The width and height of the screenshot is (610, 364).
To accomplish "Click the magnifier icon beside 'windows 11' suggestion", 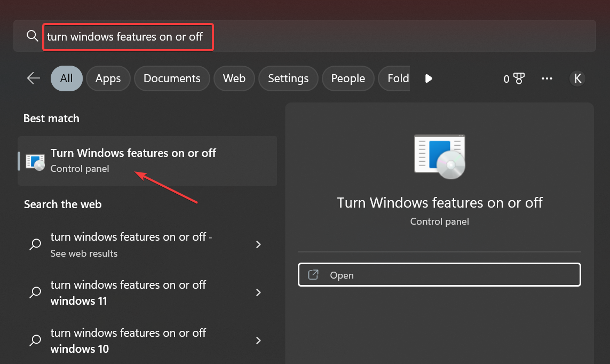I will pyautogui.click(x=35, y=292).
